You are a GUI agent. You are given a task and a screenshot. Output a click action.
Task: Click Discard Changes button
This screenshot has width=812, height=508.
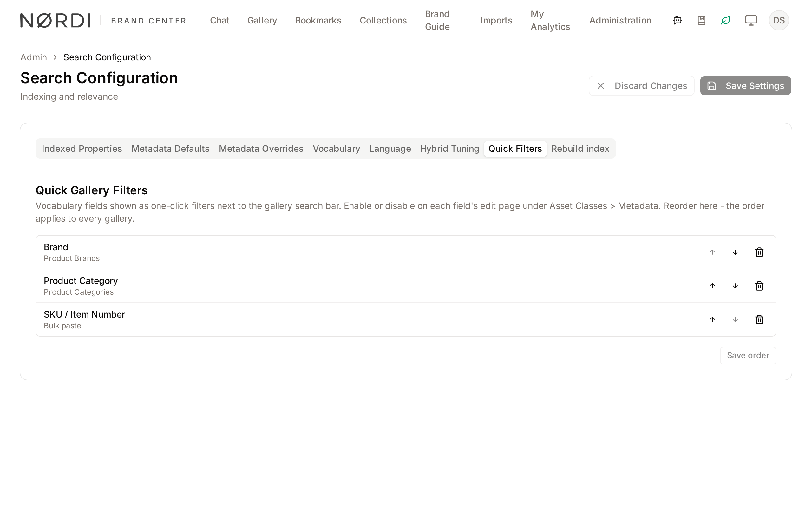point(641,86)
